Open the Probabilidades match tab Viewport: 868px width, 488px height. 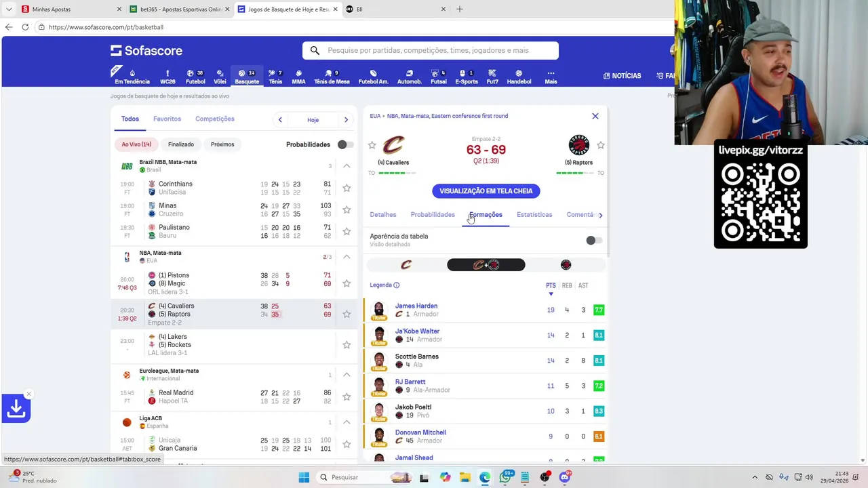click(433, 215)
